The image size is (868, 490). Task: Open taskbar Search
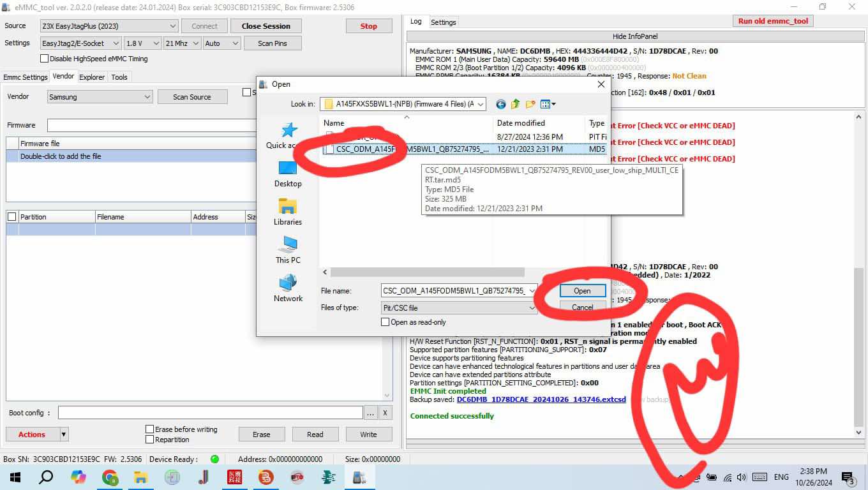pyautogui.click(x=46, y=477)
